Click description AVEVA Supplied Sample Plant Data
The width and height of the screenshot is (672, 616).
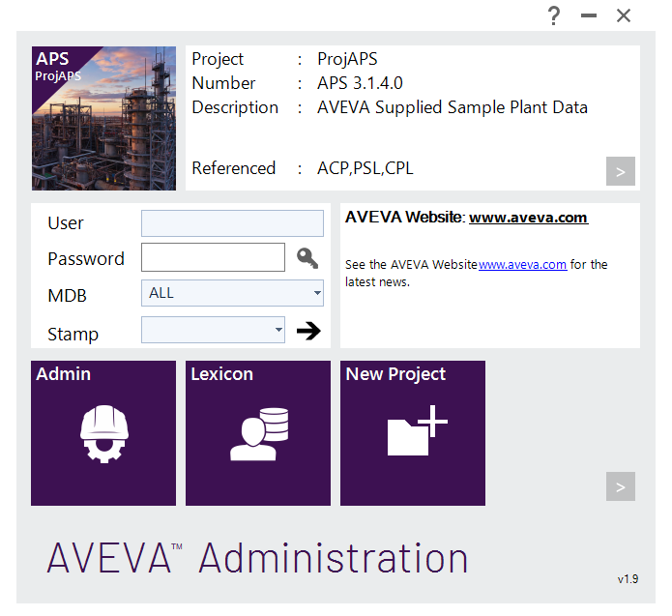click(x=453, y=107)
